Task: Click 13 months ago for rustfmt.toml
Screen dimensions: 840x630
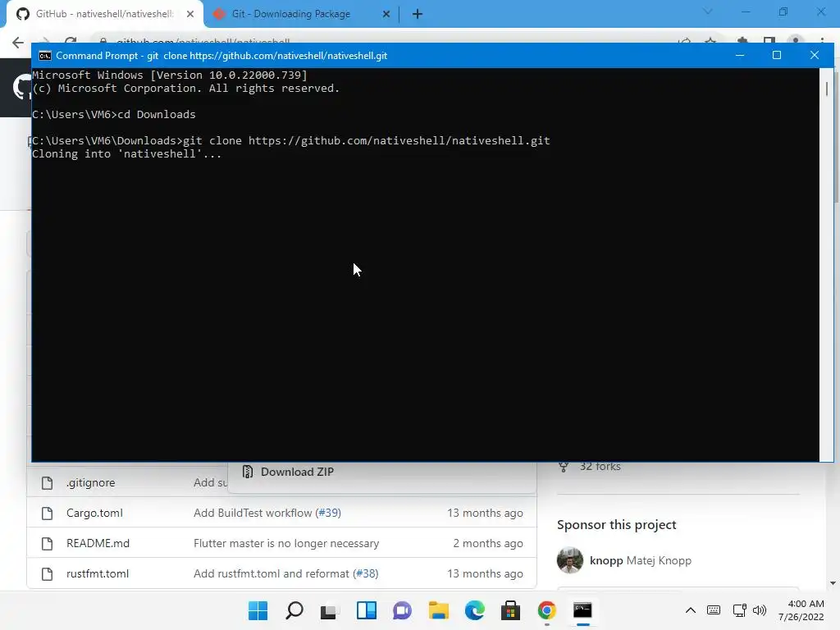Action: tap(485, 573)
